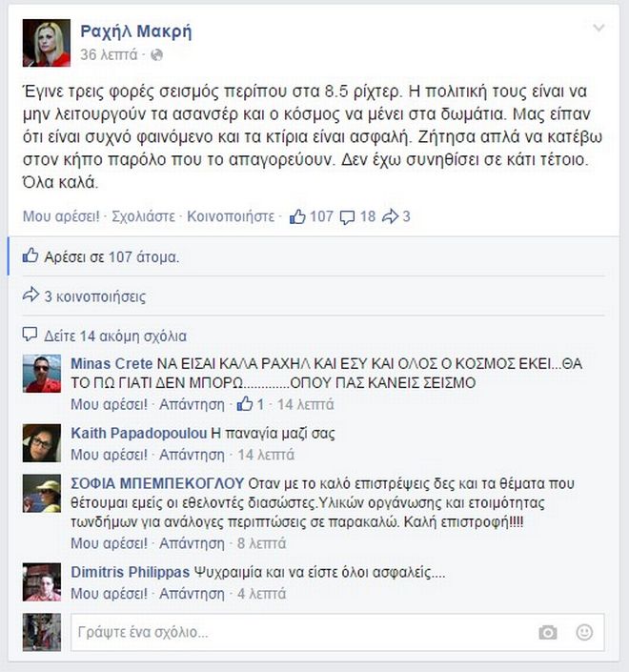
Task: Like the post with 'Μου αρέσει!'
Action: pyautogui.click(x=61, y=216)
